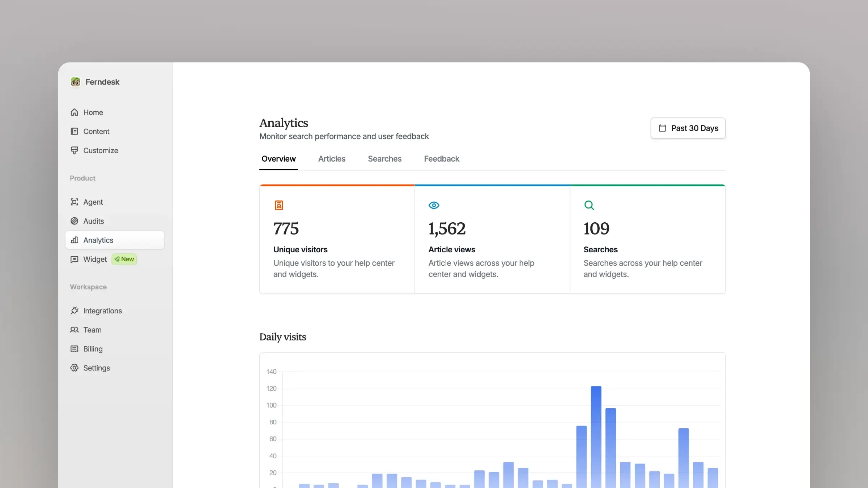Select the Overview tab
The width and height of the screenshot is (868, 488).
pyautogui.click(x=278, y=159)
